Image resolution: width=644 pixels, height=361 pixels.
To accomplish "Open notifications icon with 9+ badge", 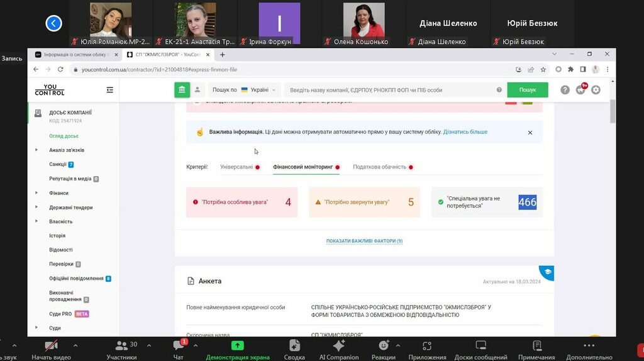I will 580,90.
